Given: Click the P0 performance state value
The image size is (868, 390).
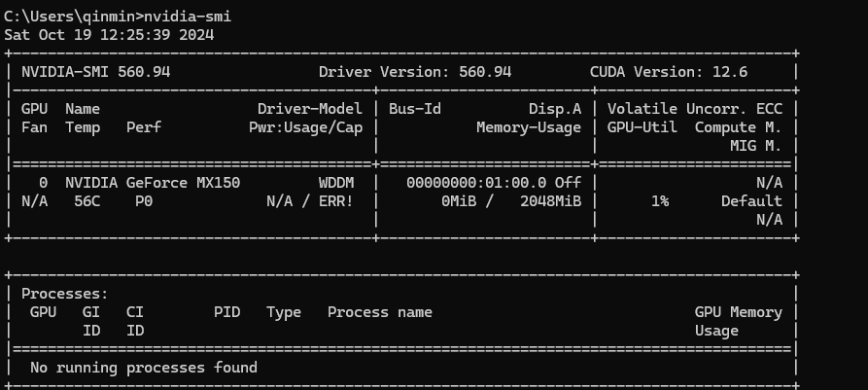Looking at the screenshot, I should pyautogui.click(x=144, y=201).
